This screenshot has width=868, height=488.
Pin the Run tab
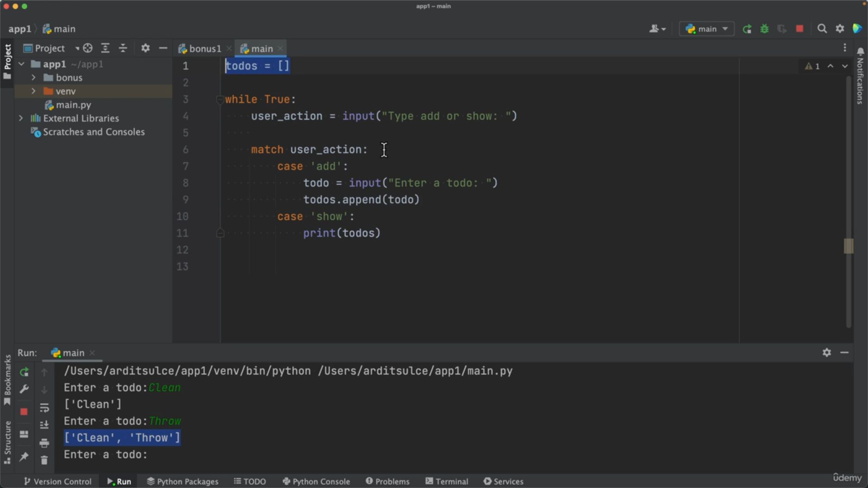(24, 457)
